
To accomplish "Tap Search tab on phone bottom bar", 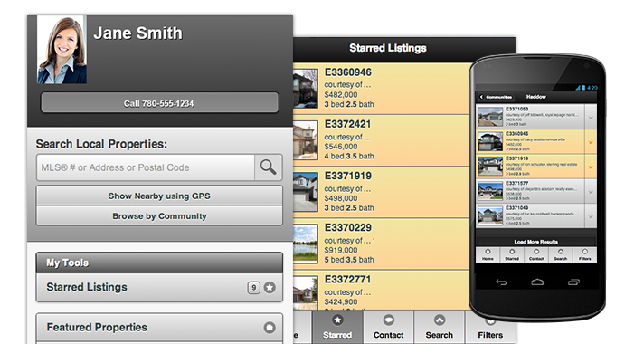I will (x=560, y=254).
